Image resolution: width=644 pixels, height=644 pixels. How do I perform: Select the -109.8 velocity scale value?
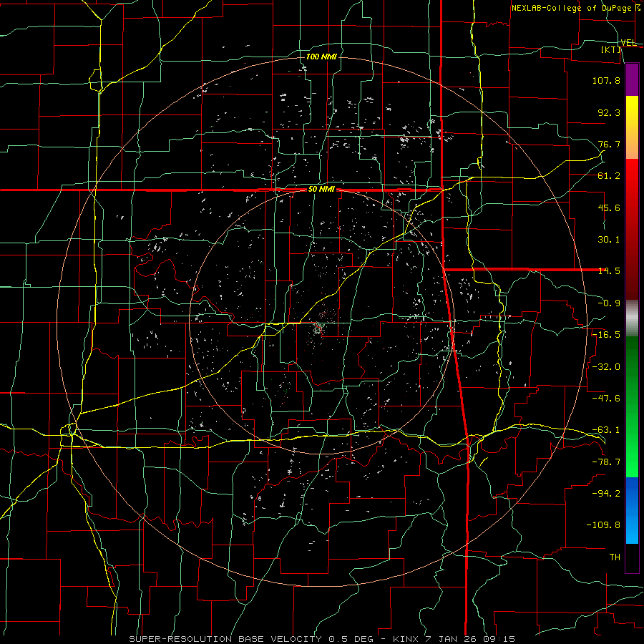click(x=603, y=525)
